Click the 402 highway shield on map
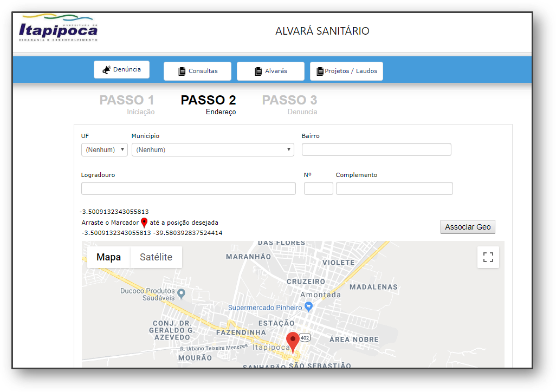Screen dimensions: 556x392 point(305,337)
